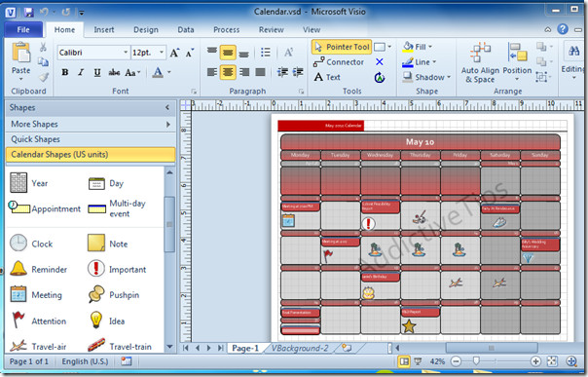Image resolution: width=588 pixels, height=377 pixels.
Task: Choose the Important exclamation shape
Action: pos(117,269)
